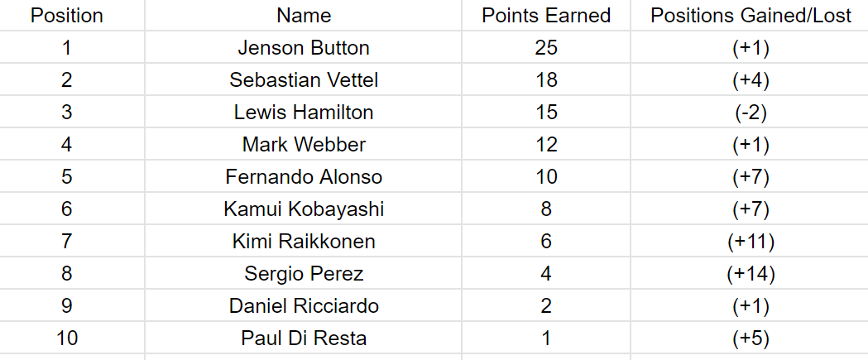Select the (+11) positions gained cell

tap(750, 241)
